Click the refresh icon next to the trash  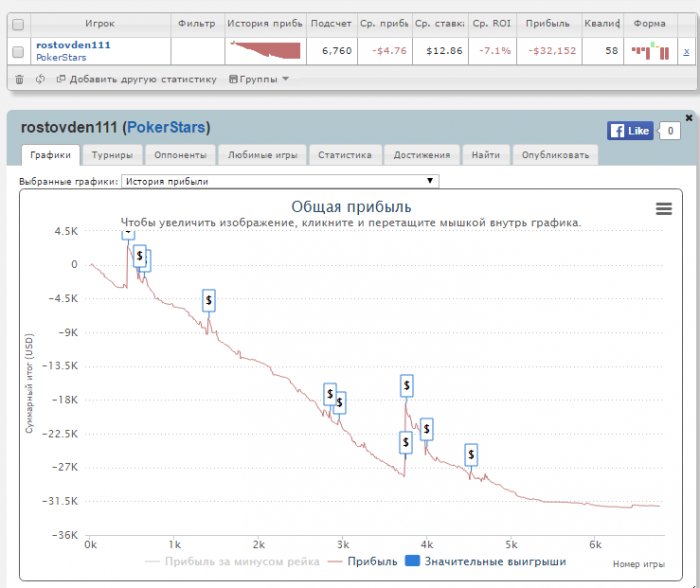pos(40,79)
